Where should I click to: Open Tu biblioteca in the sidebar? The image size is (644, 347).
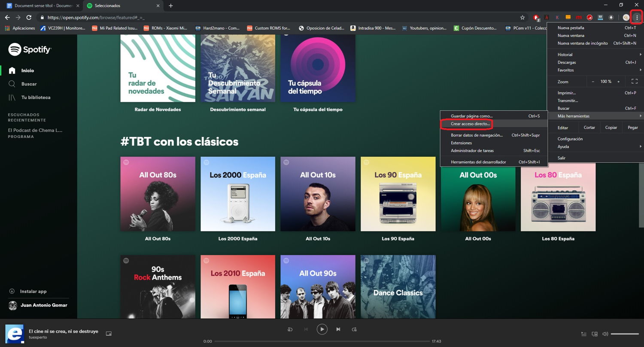pos(36,97)
